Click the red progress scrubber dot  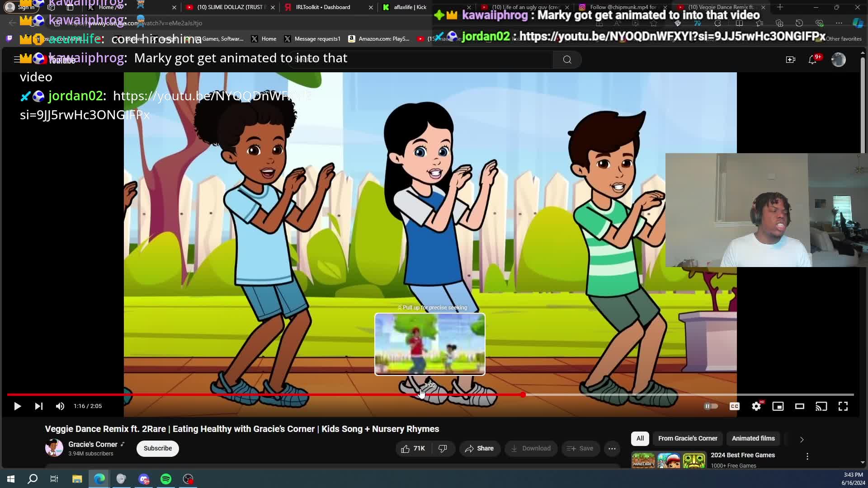coord(523,394)
